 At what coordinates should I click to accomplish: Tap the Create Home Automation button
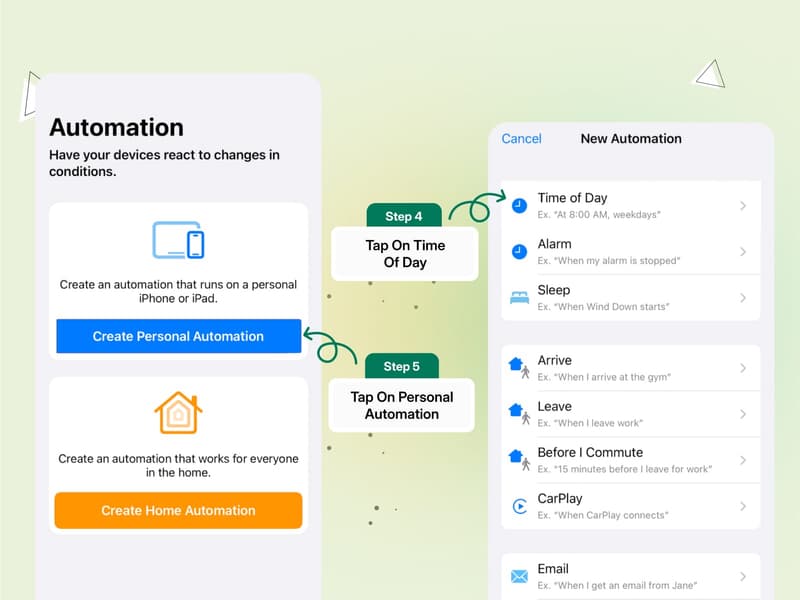(178, 510)
